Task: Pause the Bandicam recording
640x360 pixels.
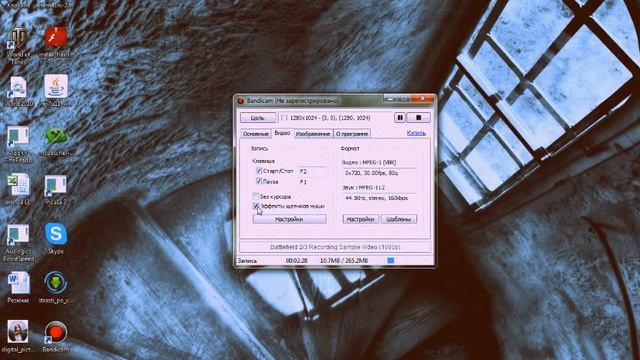Action: point(400,118)
